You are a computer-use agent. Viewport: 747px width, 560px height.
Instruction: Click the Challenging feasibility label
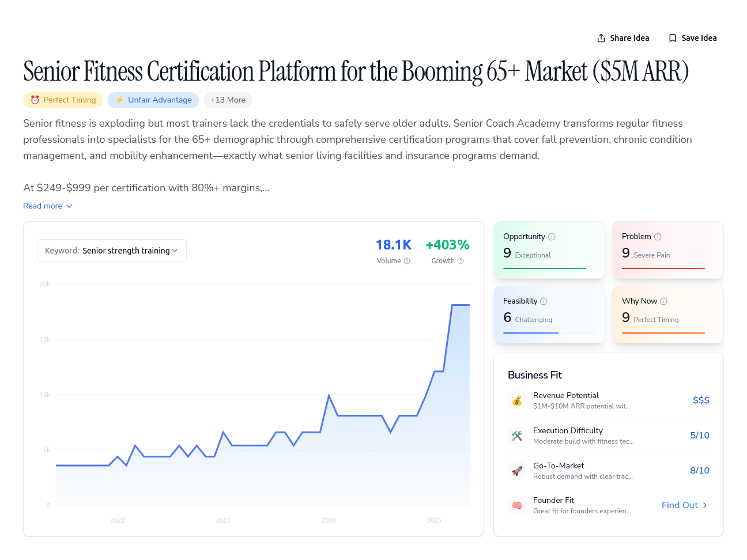[534, 320]
